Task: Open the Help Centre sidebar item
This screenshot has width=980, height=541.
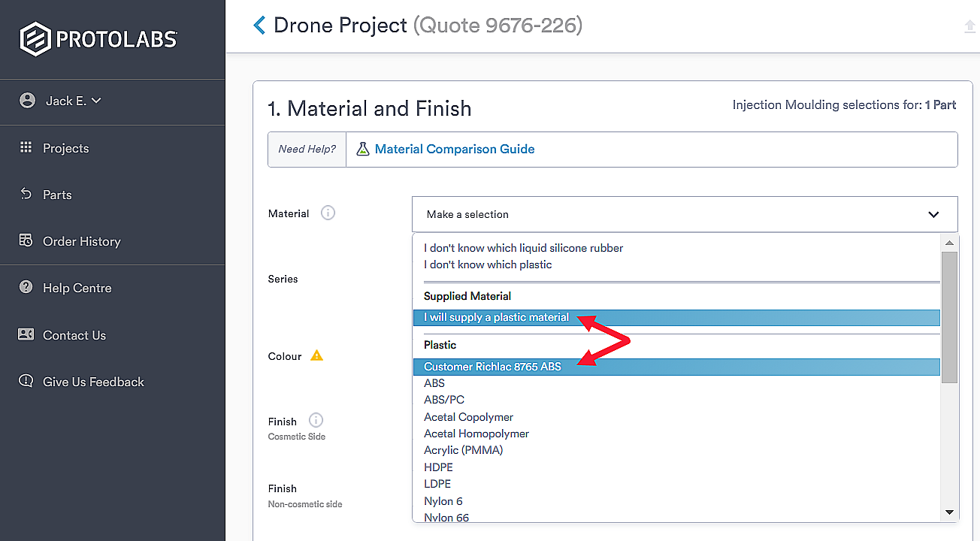Action: [77, 288]
